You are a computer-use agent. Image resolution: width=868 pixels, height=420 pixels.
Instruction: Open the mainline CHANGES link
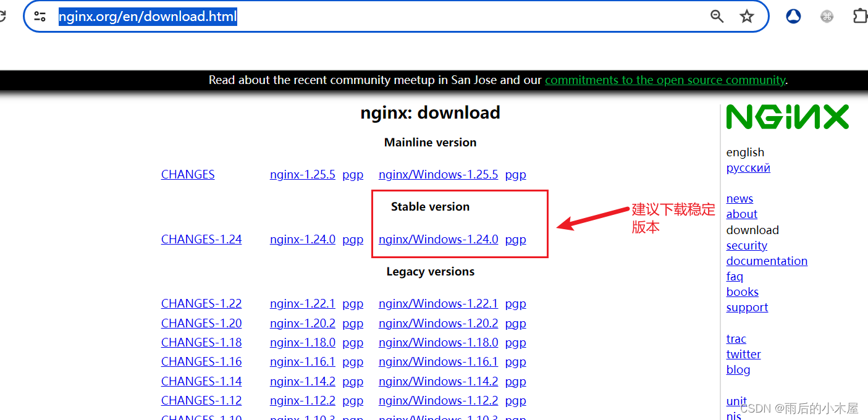tap(188, 175)
